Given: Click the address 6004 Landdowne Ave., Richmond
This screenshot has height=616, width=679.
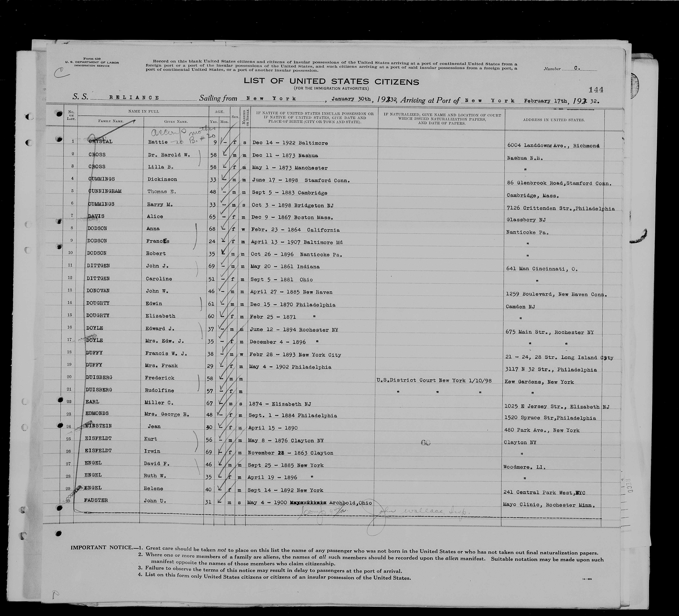Looking at the screenshot, I should [x=553, y=145].
